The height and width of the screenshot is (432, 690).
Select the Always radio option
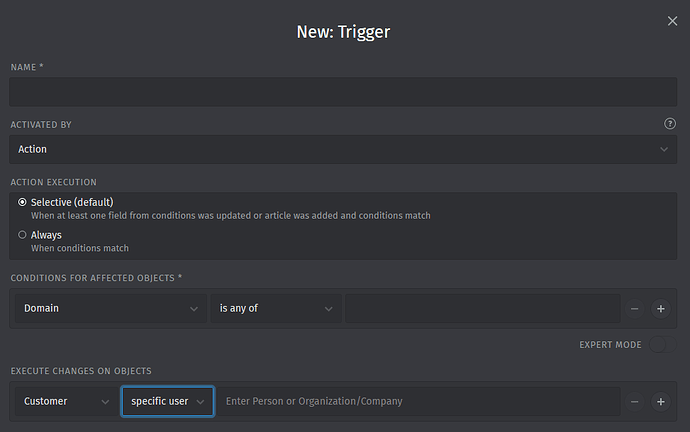point(22,234)
